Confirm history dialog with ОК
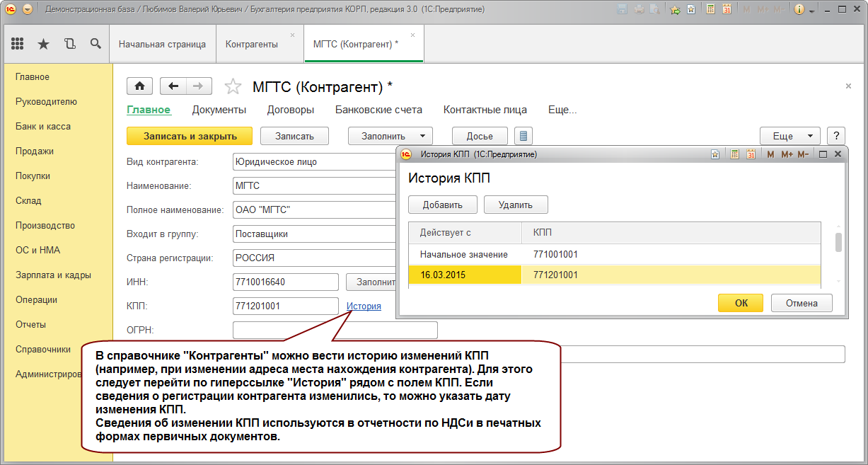The width and height of the screenshot is (868, 465). 741,303
